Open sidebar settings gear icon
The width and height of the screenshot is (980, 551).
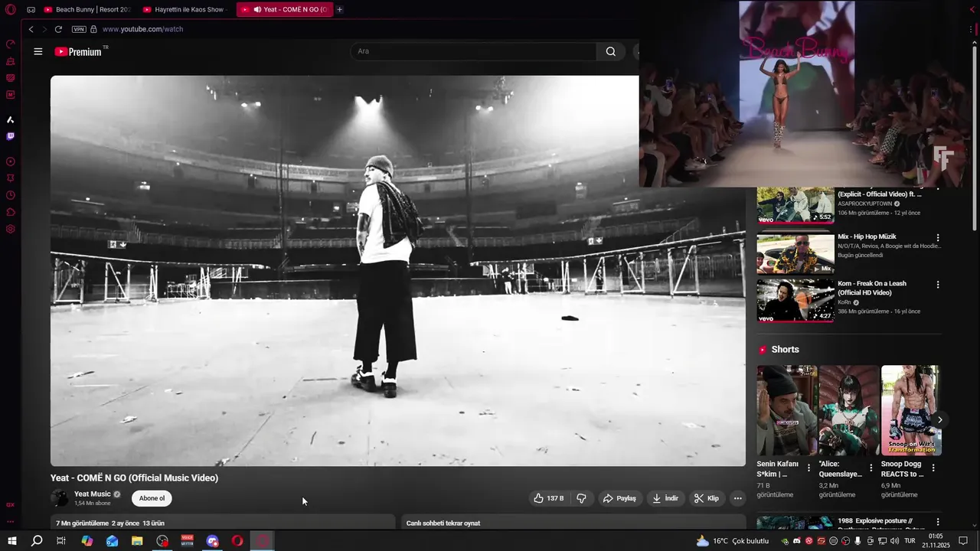click(x=11, y=229)
